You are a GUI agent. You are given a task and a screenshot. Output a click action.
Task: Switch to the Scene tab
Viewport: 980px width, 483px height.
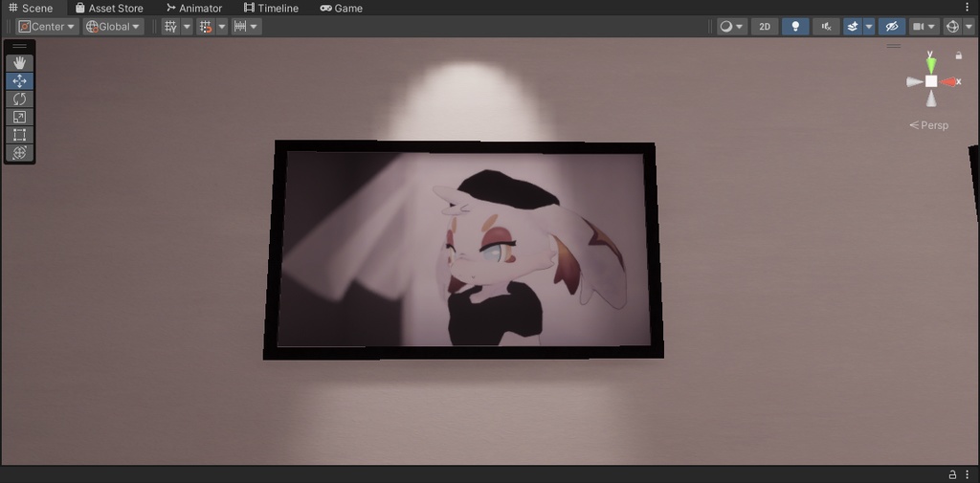coord(32,8)
